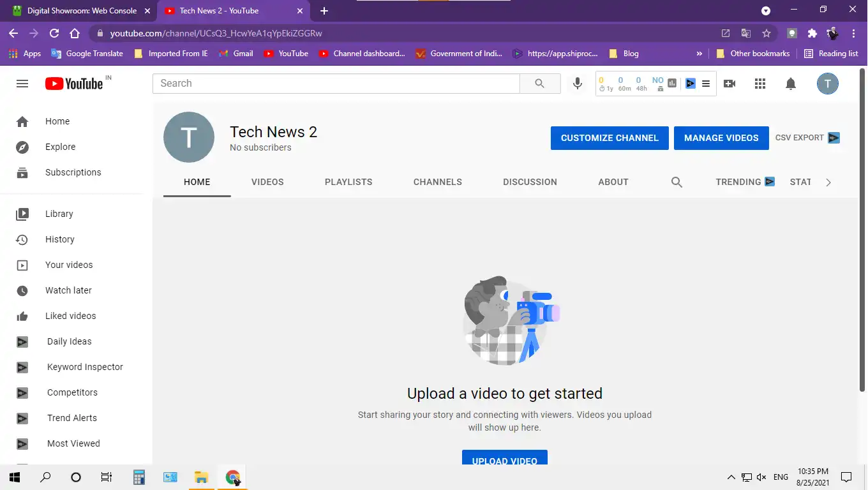This screenshot has width=868, height=490.
Task: Click the Google Translate icon in address bar
Action: 745,33
